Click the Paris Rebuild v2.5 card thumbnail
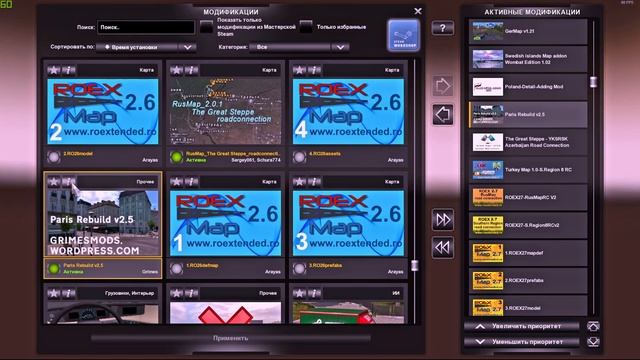The height and width of the screenshot is (360, 640). 103,223
